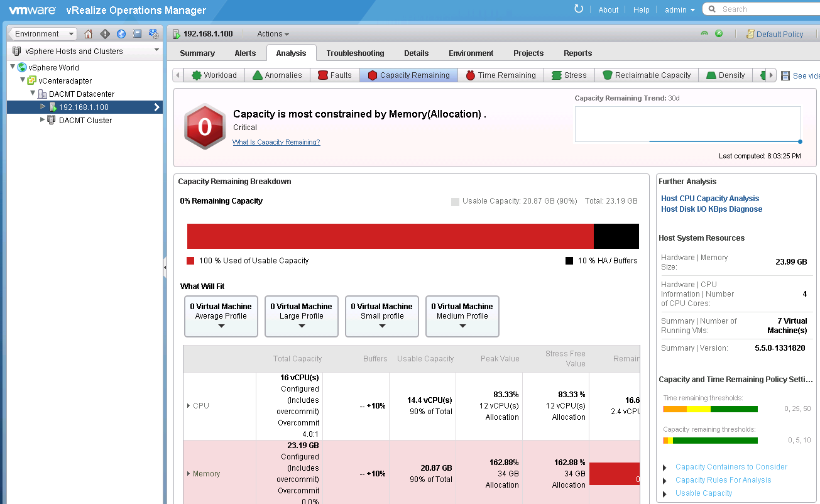Expand the CPU row in capacity table
The image size is (820, 504).
[x=189, y=406]
